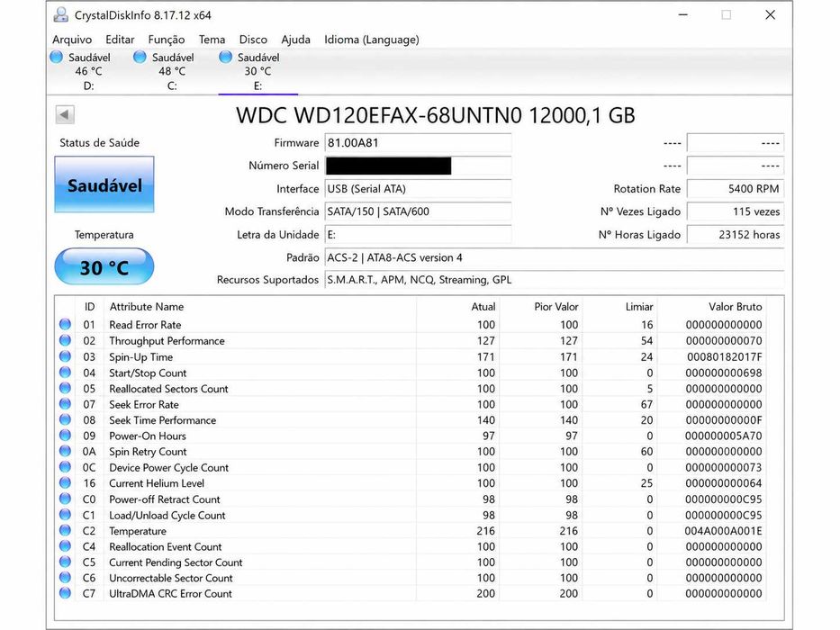Click the 'UltraDMA CRC Error Count' attribute name
The image size is (840, 630).
click(x=170, y=594)
